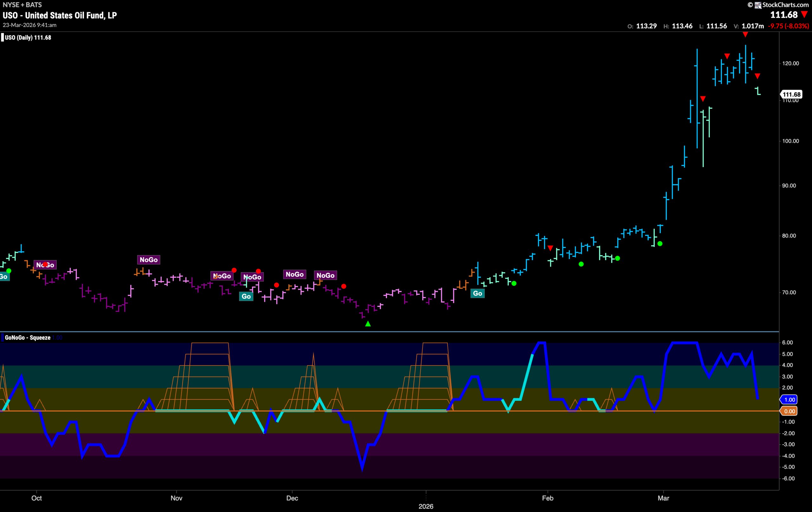
Task: Click the green up-triangle marker below December's low
Action: [x=368, y=324]
